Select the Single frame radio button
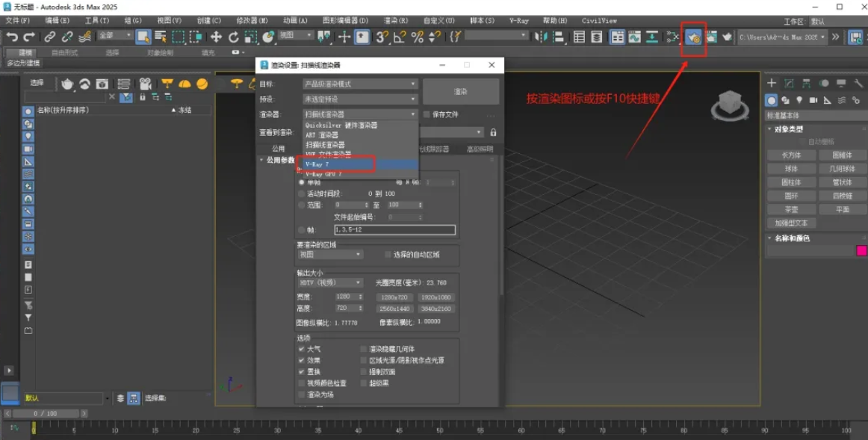Image resolution: width=868 pixels, height=440 pixels. [302, 182]
